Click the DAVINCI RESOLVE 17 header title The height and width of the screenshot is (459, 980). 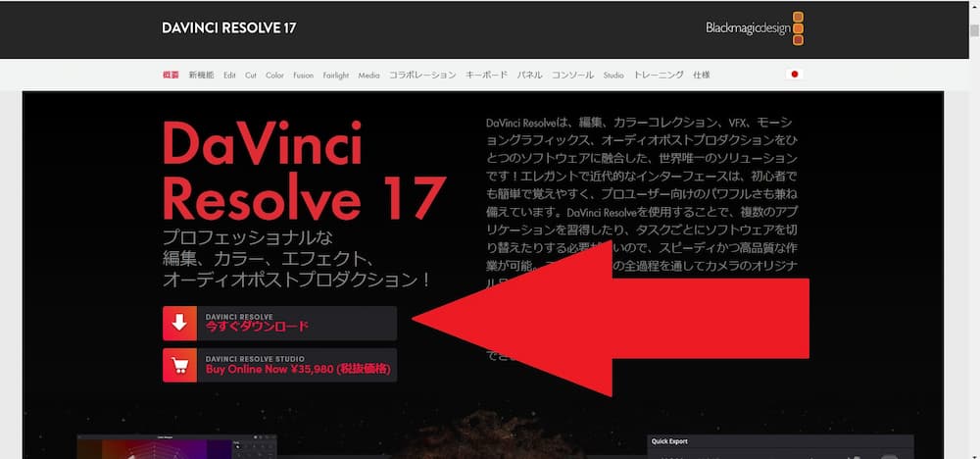pyautogui.click(x=228, y=28)
